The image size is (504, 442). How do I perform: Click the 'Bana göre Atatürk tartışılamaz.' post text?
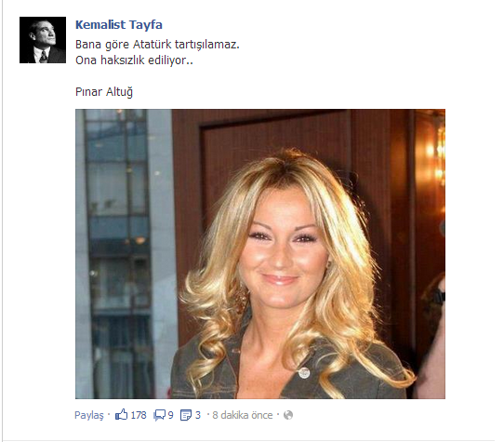[157, 45]
